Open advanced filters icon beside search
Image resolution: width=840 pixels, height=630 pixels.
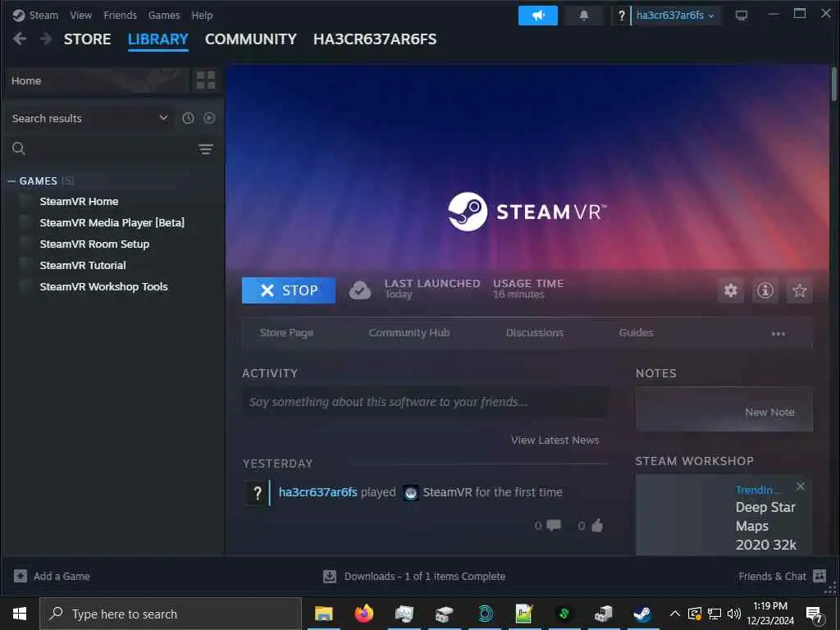(206, 149)
